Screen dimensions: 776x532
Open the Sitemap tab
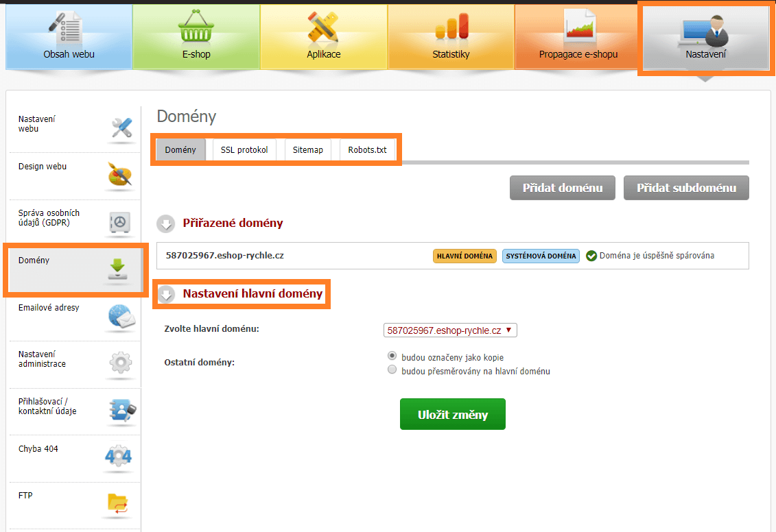tap(308, 150)
